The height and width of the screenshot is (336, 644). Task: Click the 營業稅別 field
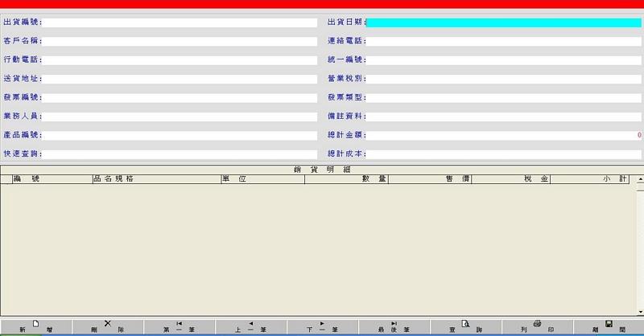click(504, 79)
